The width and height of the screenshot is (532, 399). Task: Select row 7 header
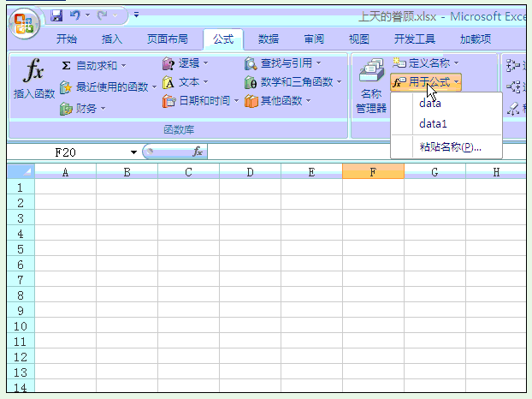coord(21,280)
